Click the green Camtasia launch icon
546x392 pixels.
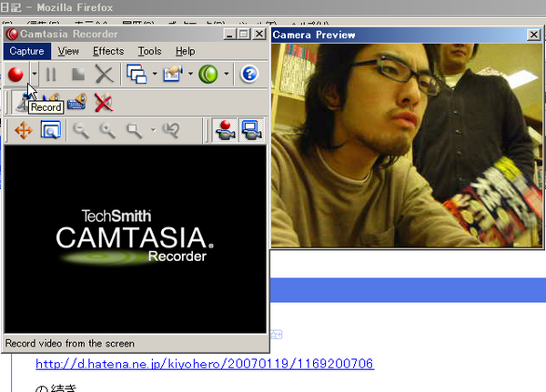(208, 75)
